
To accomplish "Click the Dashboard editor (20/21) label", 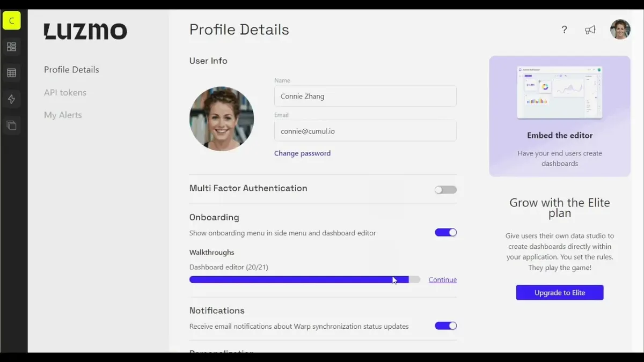I will tap(229, 267).
